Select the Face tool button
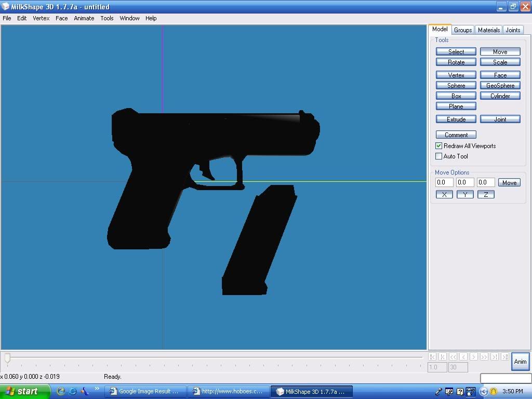 click(500, 75)
